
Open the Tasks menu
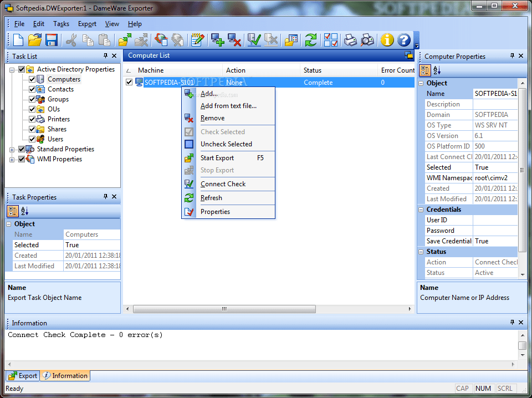pyautogui.click(x=61, y=24)
